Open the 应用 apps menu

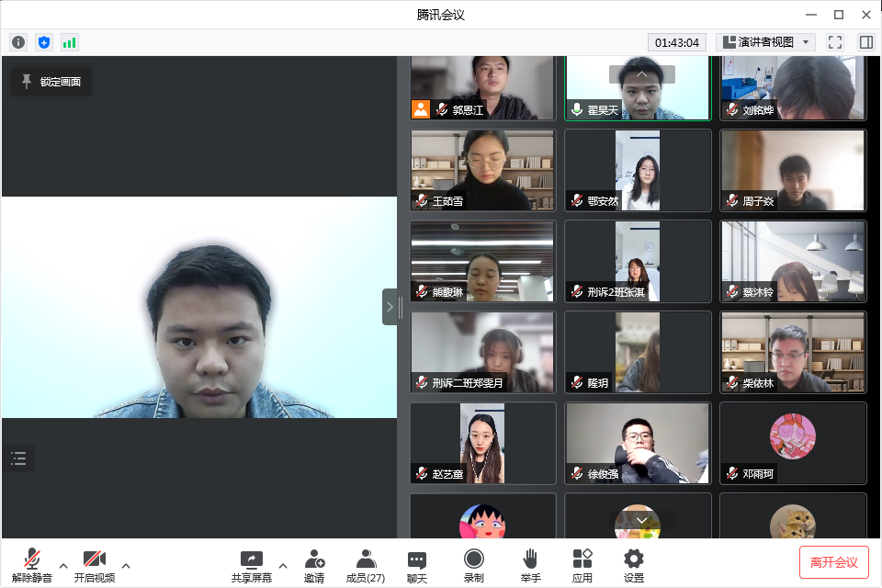coord(582,566)
